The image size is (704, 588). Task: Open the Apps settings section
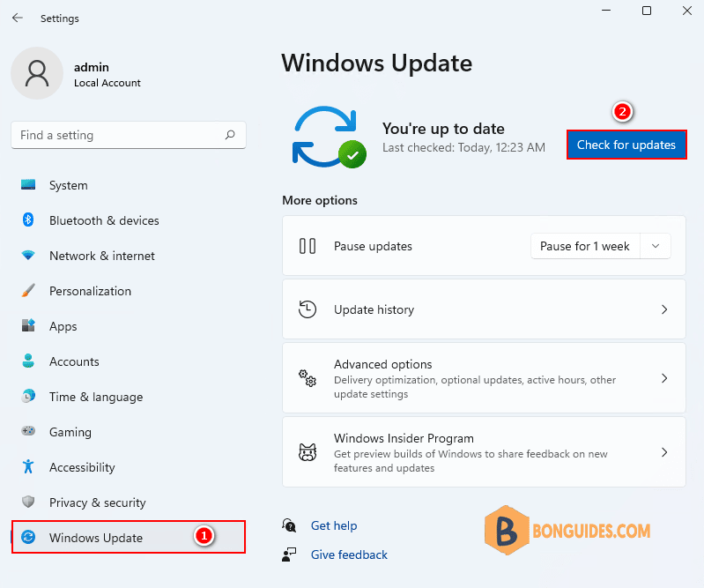pyautogui.click(x=63, y=326)
